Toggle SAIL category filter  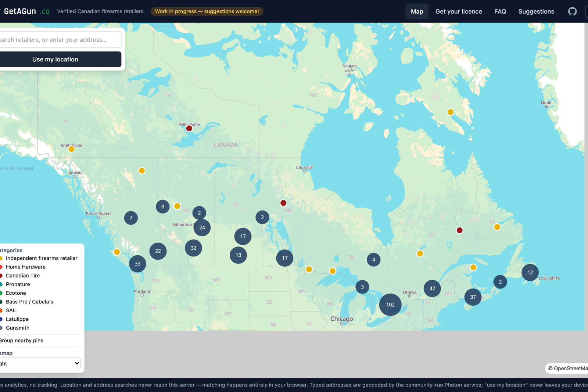point(9,310)
